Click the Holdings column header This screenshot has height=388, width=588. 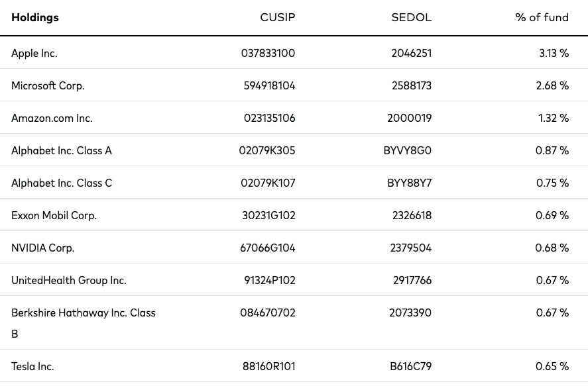pos(35,18)
